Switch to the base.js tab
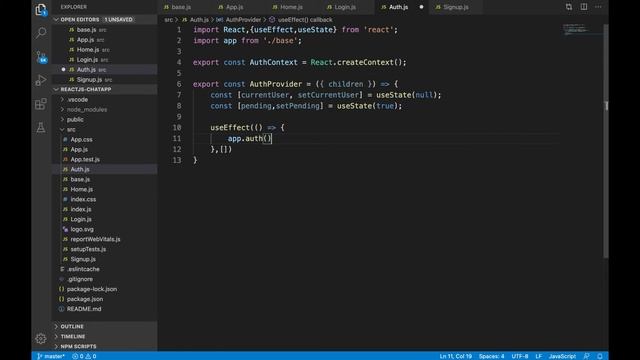 coord(182,7)
